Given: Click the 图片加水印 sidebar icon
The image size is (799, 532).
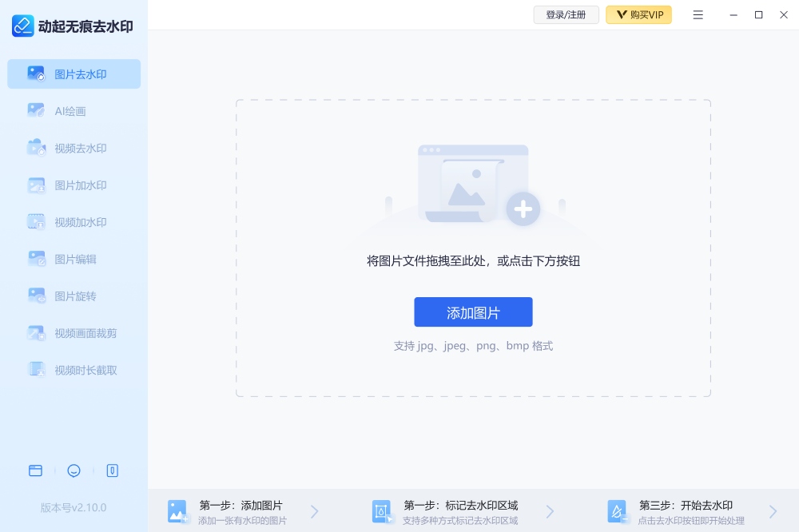Looking at the screenshot, I should tap(36, 185).
